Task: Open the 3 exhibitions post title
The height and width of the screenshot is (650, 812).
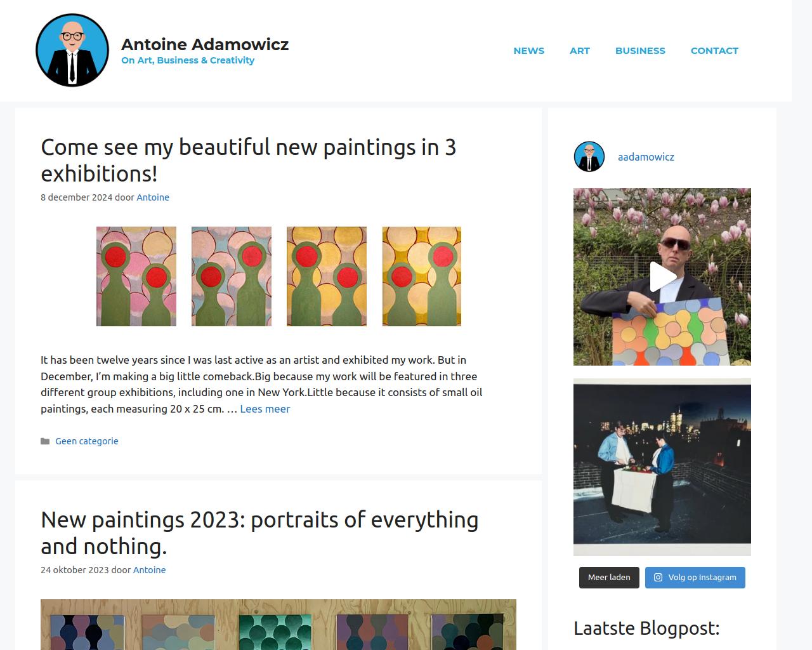Action: pyautogui.click(x=249, y=160)
